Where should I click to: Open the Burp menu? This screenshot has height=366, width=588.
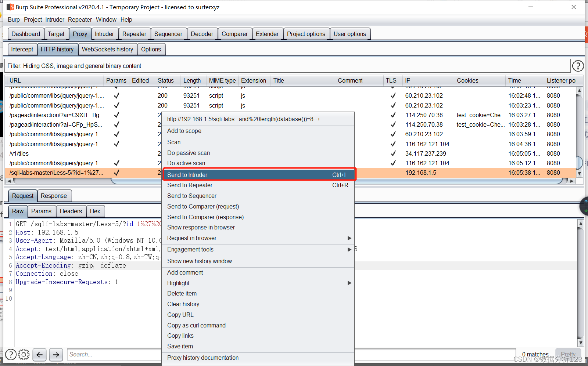coord(14,20)
